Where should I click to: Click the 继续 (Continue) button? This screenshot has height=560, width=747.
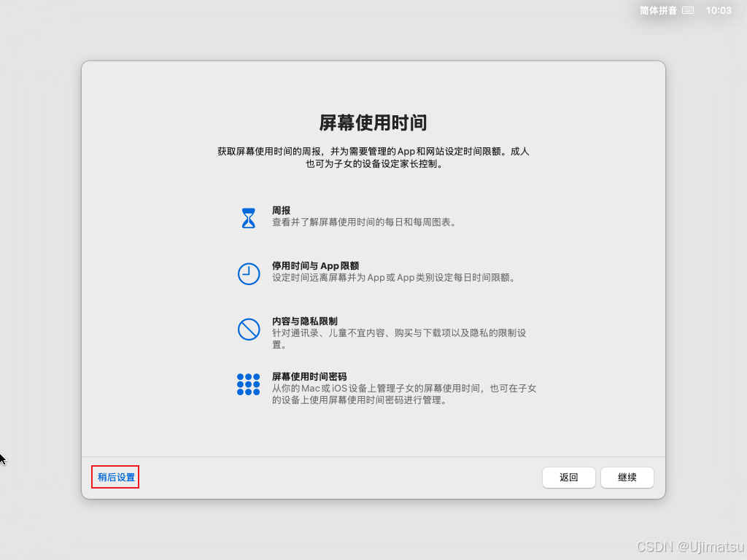tap(627, 477)
